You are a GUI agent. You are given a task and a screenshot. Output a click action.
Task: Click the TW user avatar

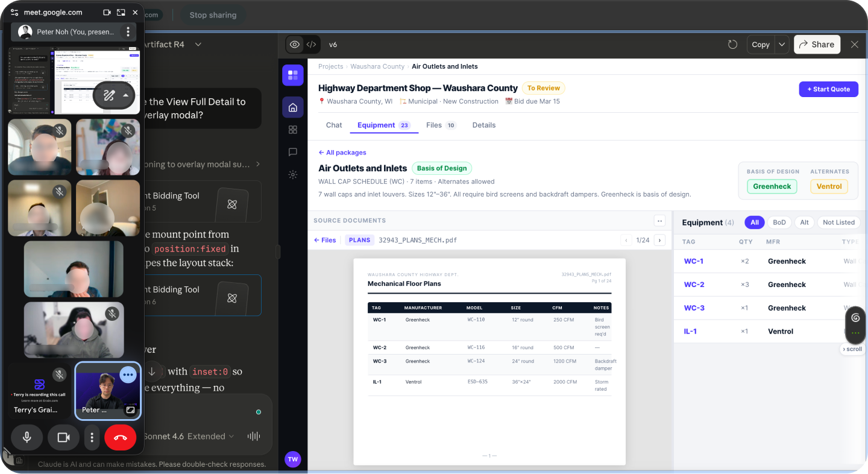[293, 459]
